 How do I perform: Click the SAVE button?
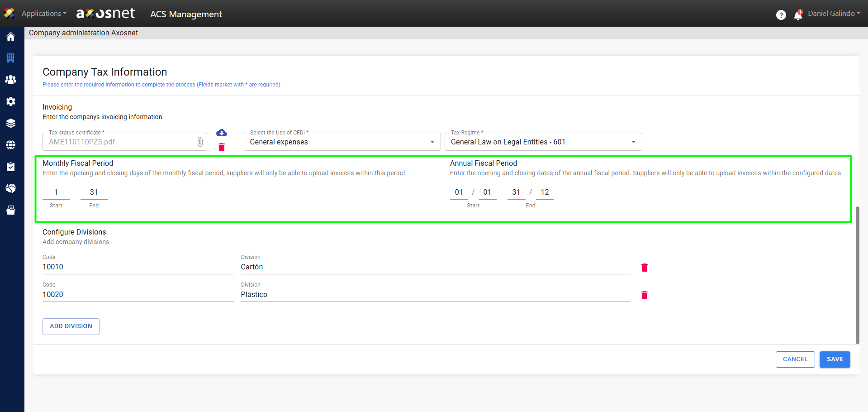click(x=835, y=359)
